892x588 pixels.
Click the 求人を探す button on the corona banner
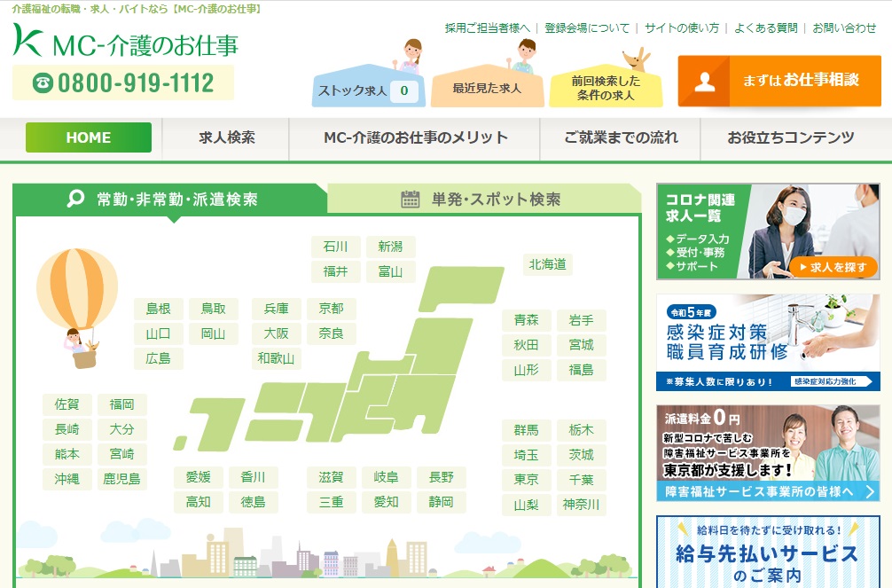coord(833,267)
